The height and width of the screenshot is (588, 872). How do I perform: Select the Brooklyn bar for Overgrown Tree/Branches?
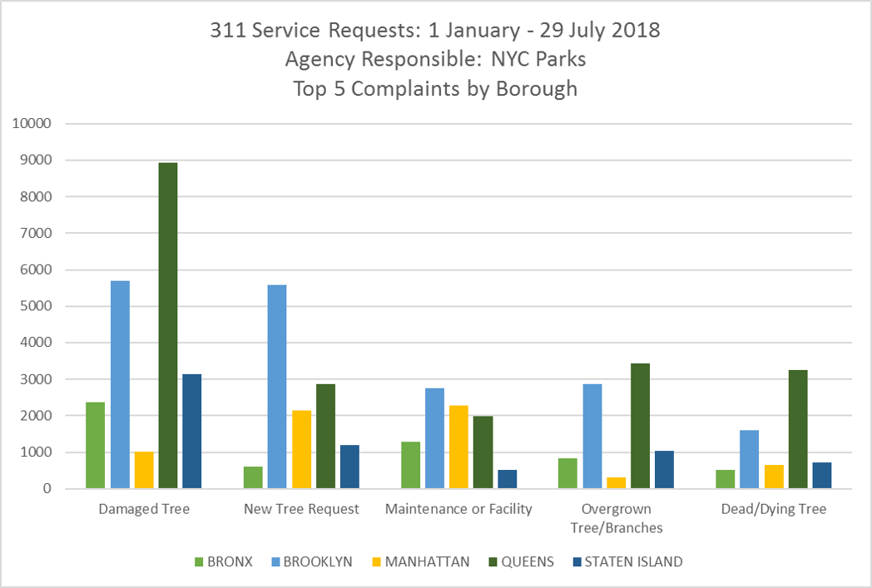click(592, 437)
